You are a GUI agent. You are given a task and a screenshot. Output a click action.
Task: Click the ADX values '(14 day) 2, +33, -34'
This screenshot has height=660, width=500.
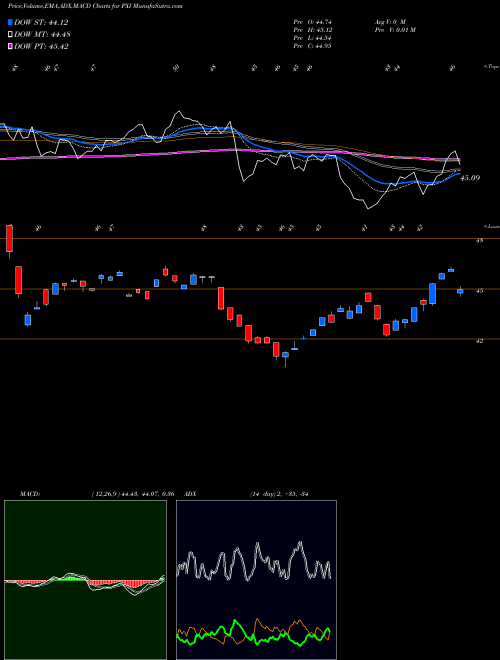point(279,494)
